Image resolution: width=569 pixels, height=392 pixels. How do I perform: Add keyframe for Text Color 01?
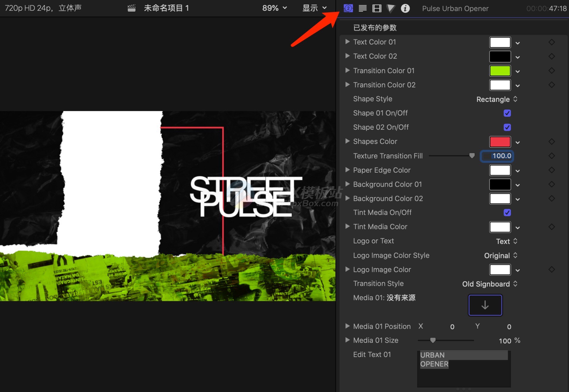point(552,42)
